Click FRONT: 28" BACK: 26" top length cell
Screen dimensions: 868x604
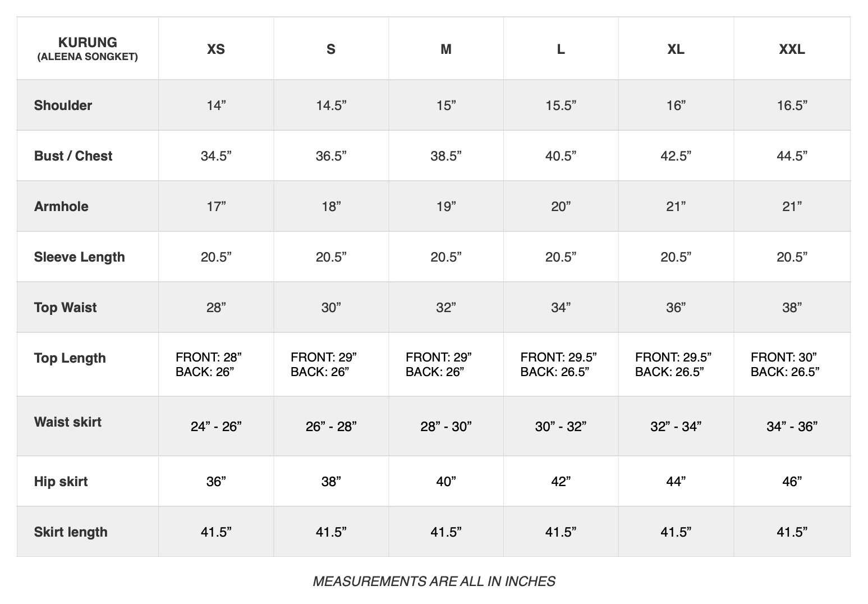pyautogui.click(x=209, y=364)
